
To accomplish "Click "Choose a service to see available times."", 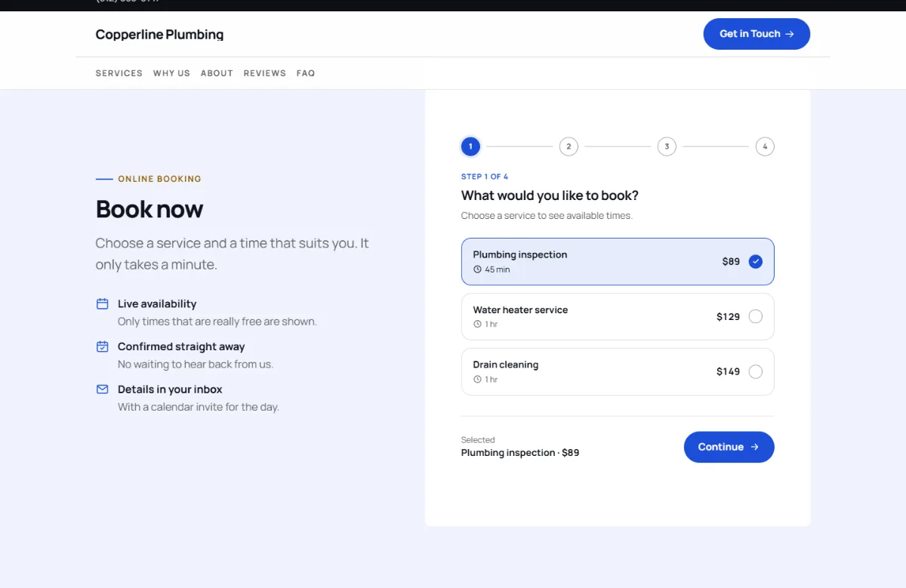I will click(x=547, y=216).
